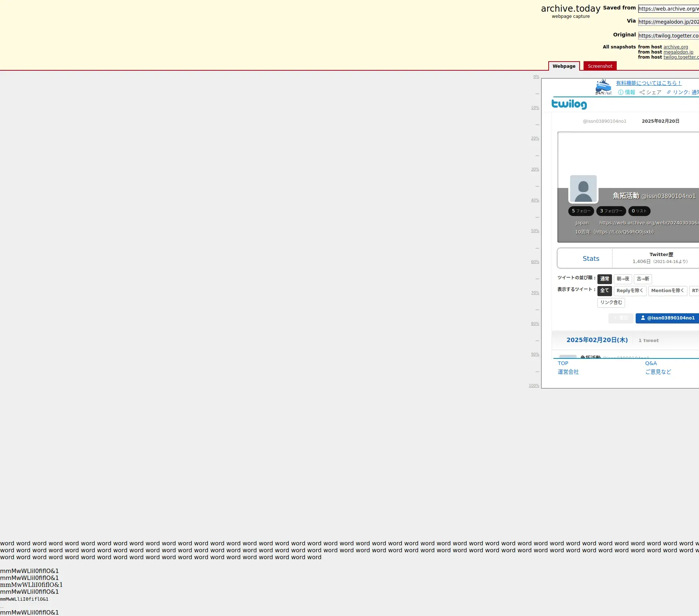This screenshot has width=699, height=616.
Task: Click the default profile avatar picture
Action: click(x=583, y=189)
